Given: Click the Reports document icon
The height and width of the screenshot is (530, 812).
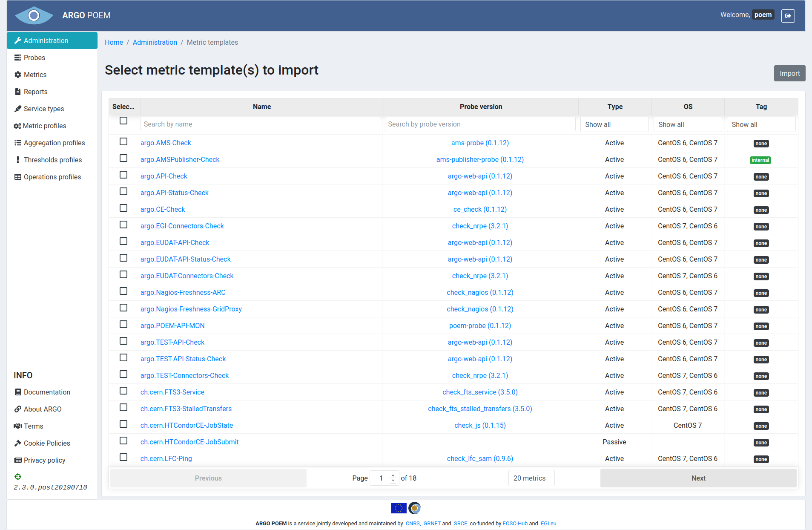Looking at the screenshot, I should pyautogui.click(x=18, y=92).
